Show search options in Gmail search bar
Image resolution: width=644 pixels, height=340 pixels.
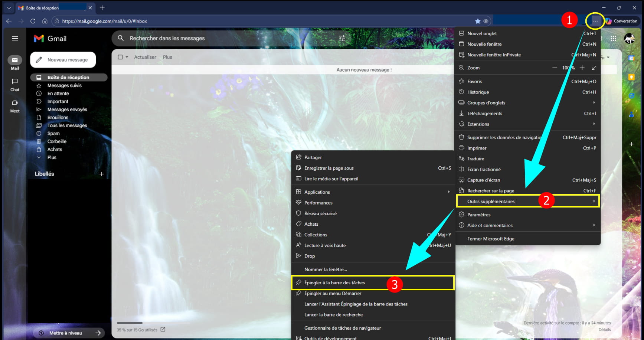click(342, 38)
